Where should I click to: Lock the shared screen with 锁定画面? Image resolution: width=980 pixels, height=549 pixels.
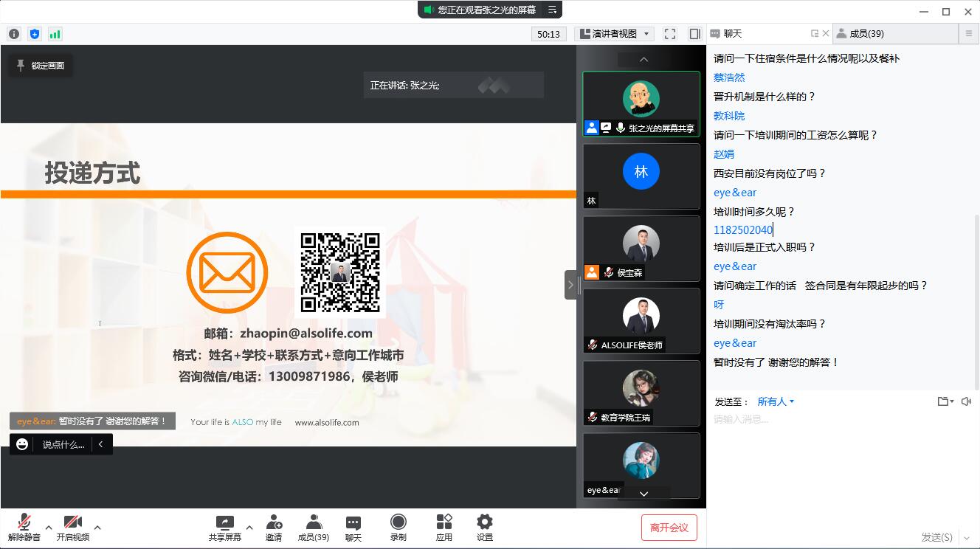click(41, 66)
